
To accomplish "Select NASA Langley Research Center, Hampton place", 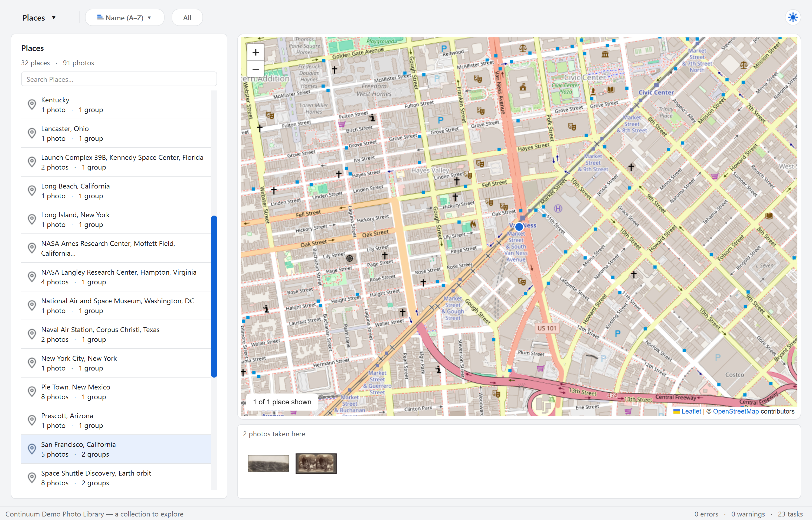I will tap(116, 277).
